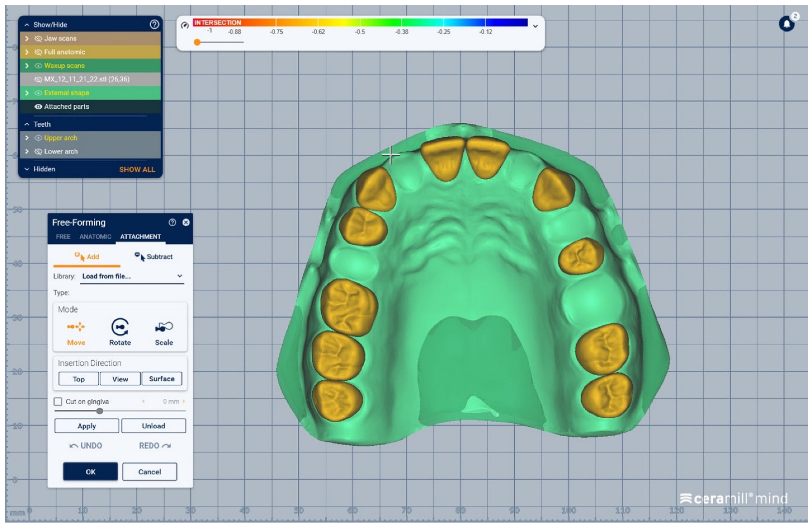Select the Move mode icon
The width and height of the screenshot is (812, 529).
pyautogui.click(x=76, y=327)
